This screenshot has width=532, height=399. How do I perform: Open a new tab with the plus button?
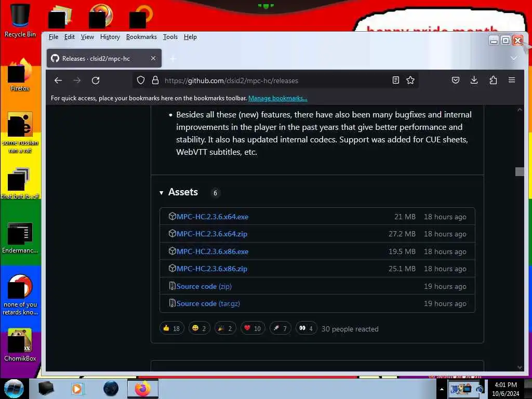coord(173,59)
